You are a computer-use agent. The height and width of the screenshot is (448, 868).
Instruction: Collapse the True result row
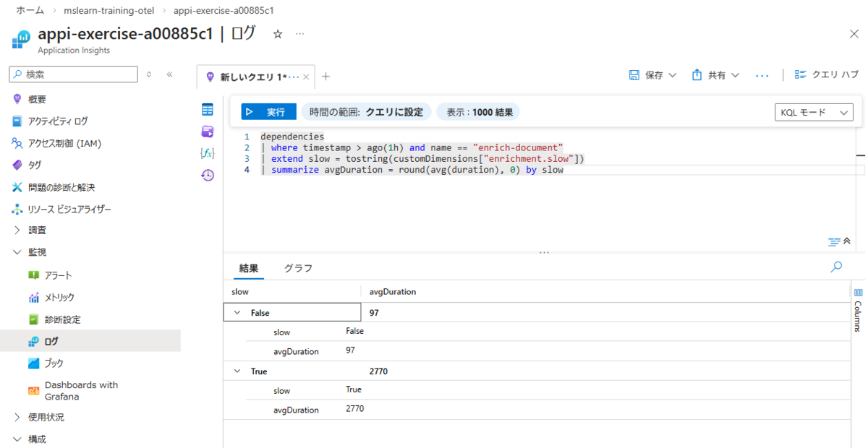click(x=237, y=371)
